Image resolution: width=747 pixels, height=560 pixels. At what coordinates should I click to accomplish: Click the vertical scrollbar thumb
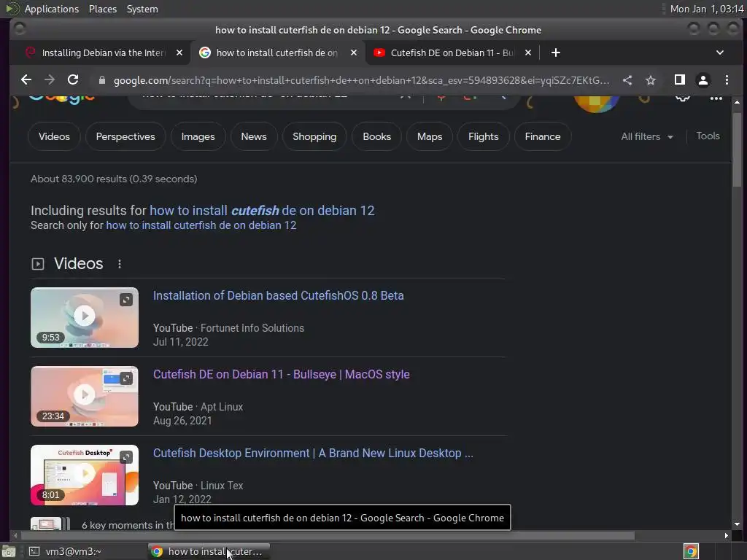point(737,150)
